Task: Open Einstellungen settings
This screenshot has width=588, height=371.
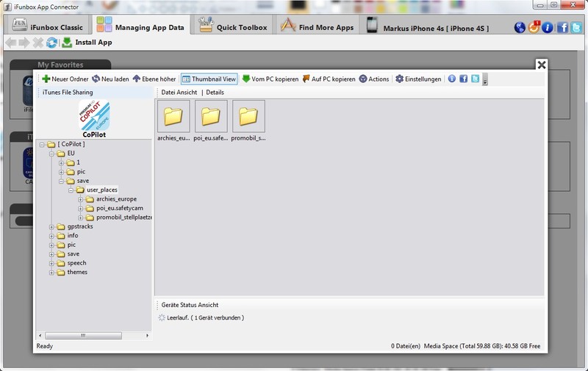Action: (x=417, y=79)
